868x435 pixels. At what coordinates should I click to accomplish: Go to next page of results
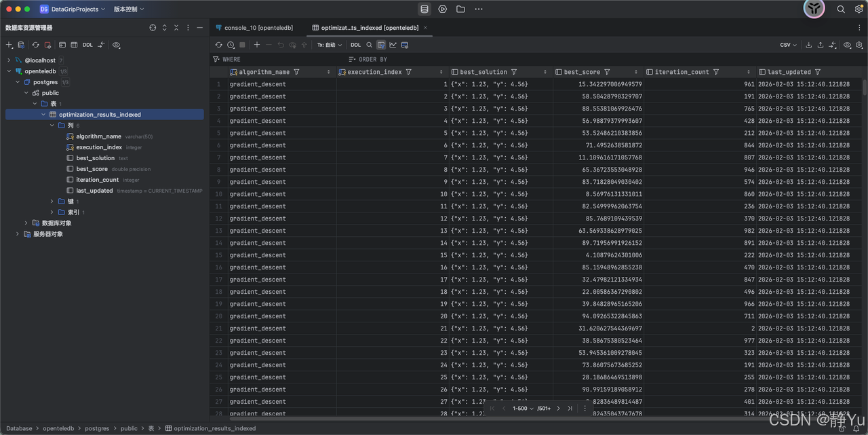click(x=559, y=409)
